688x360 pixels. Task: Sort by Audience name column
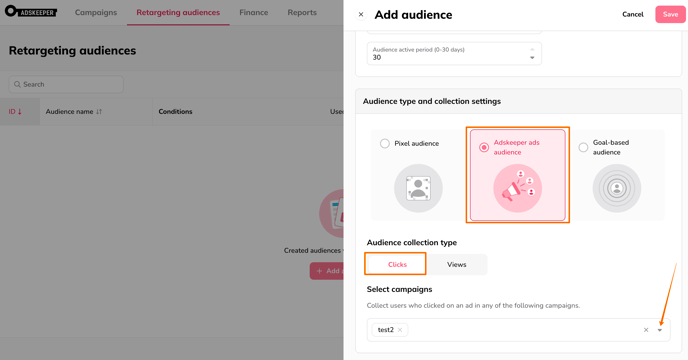tap(74, 112)
